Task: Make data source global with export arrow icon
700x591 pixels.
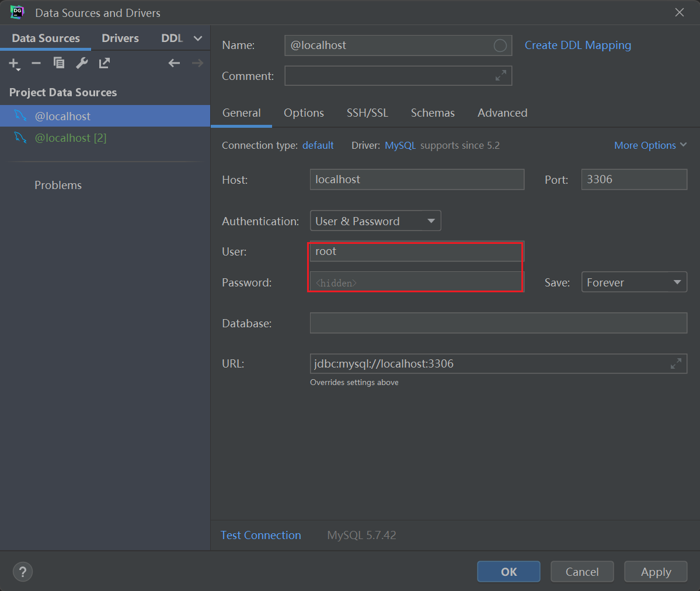Action: (105, 64)
